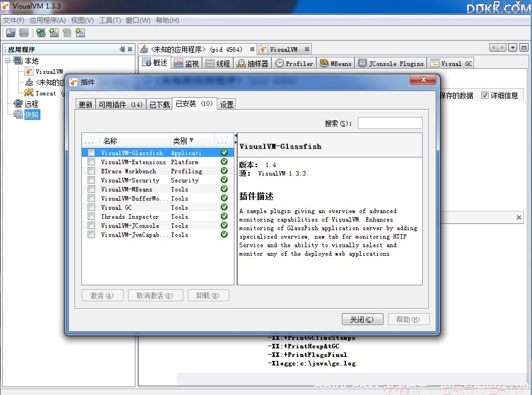Click the 卸载(U) uninstall button

click(x=208, y=296)
